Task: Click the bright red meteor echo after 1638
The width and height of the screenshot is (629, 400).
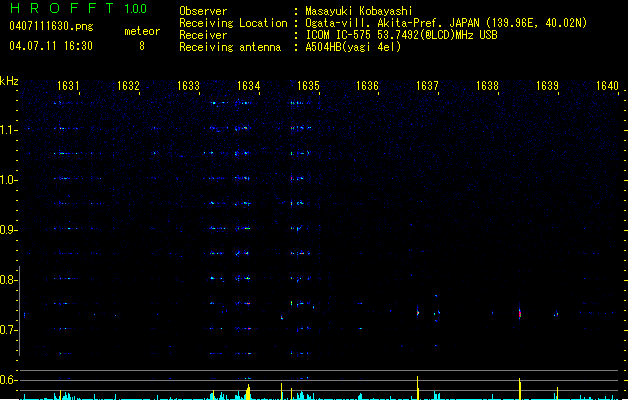Action: pyautogui.click(x=520, y=313)
